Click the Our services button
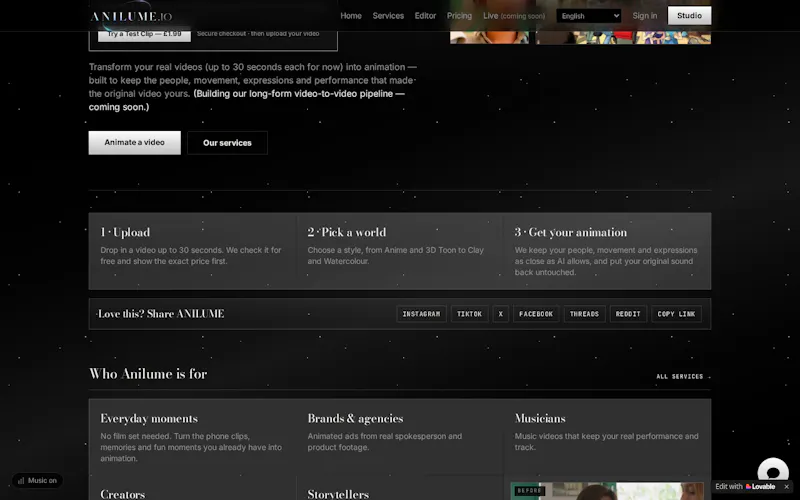Image resolution: width=800 pixels, height=500 pixels. click(227, 143)
